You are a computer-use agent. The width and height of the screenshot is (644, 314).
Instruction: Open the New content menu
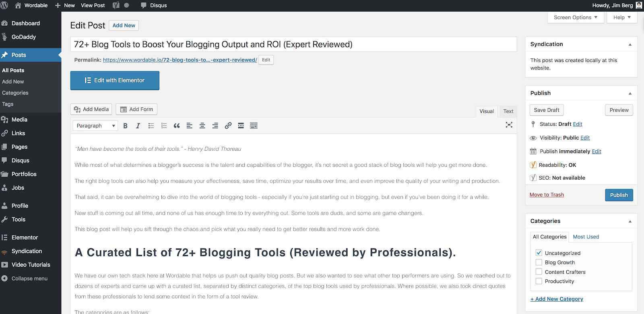click(65, 5)
